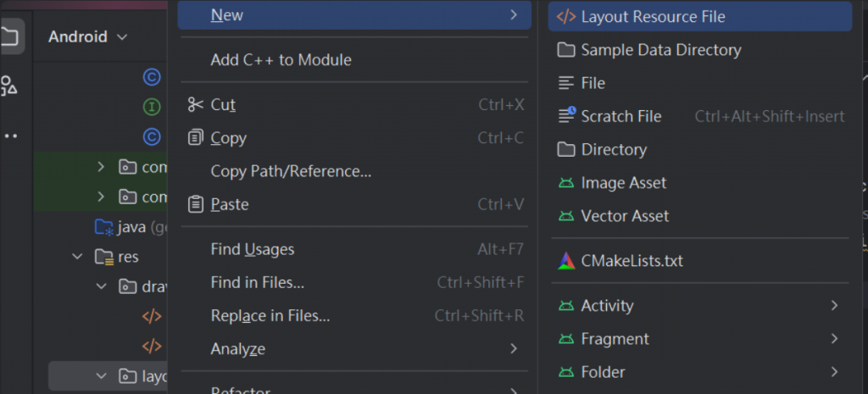The image size is (868, 394).
Task: Open the Project tool window folder icon
Action: pyautogui.click(x=10, y=36)
